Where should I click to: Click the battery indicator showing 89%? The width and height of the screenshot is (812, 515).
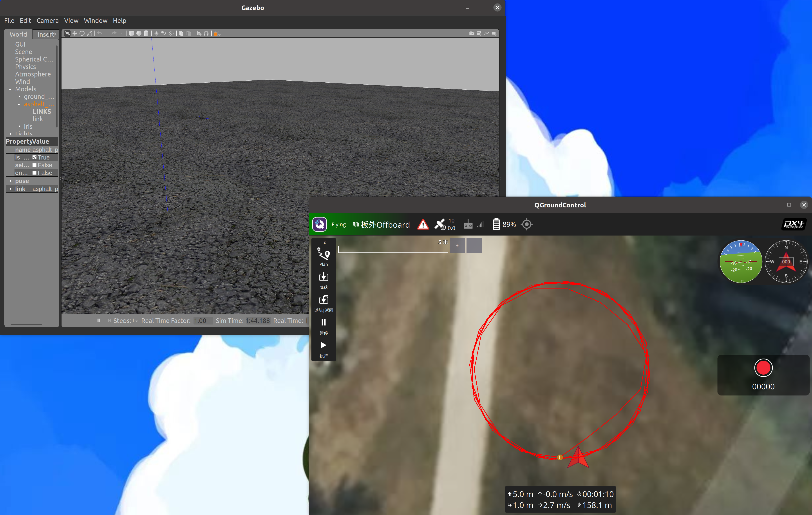(x=504, y=225)
